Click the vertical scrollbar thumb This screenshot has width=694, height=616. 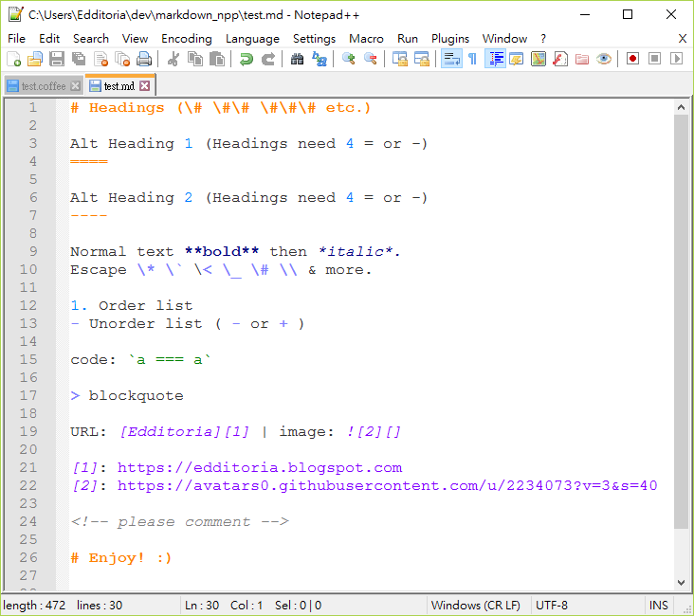click(x=681, y=321)
